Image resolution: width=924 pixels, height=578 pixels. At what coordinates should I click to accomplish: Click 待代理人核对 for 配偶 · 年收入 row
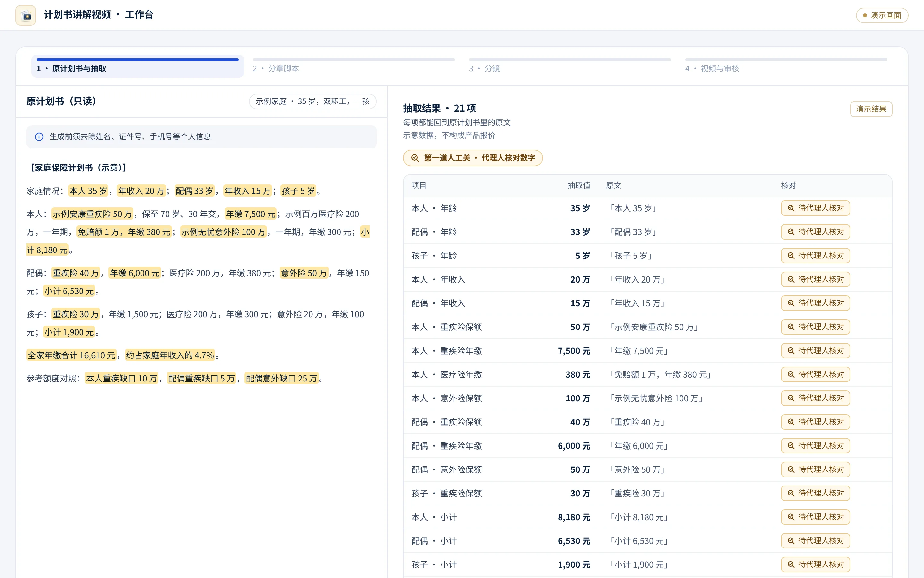coord(815,303)
